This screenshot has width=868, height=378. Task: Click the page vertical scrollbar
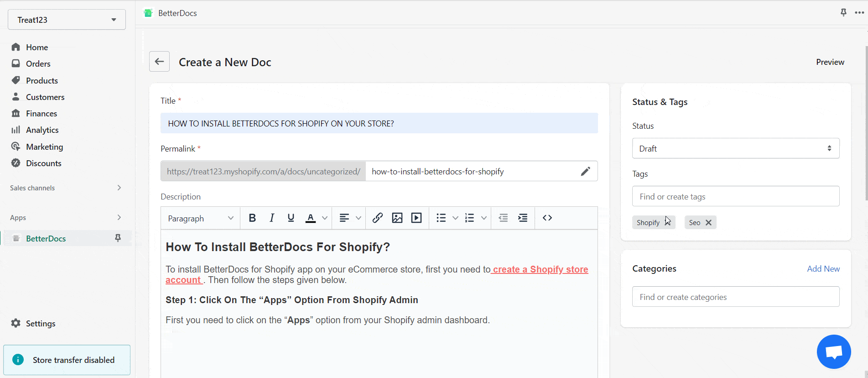(866, 123)
